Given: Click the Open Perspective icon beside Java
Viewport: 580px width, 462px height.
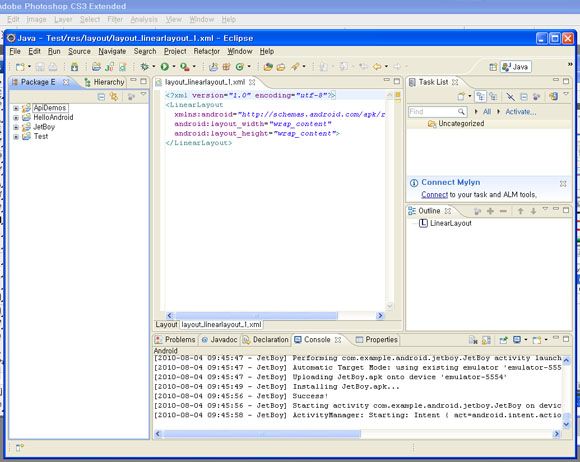Looking at the screenshot, I should (x=493, y=67).
